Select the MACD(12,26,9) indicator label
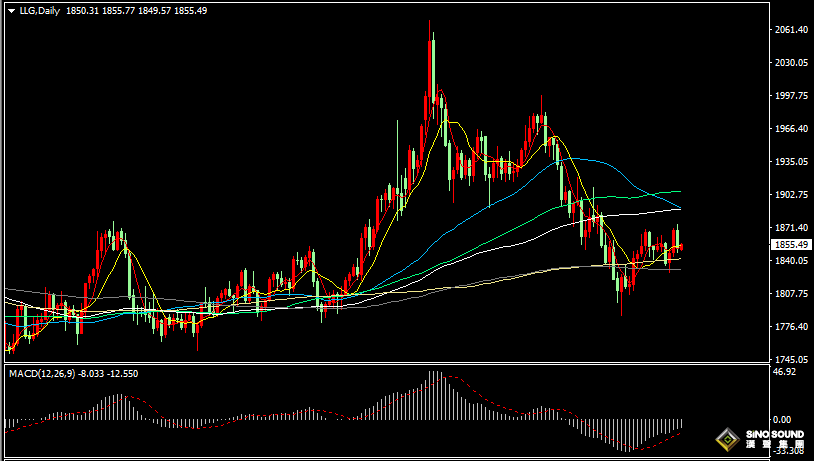 click(42, 374)
